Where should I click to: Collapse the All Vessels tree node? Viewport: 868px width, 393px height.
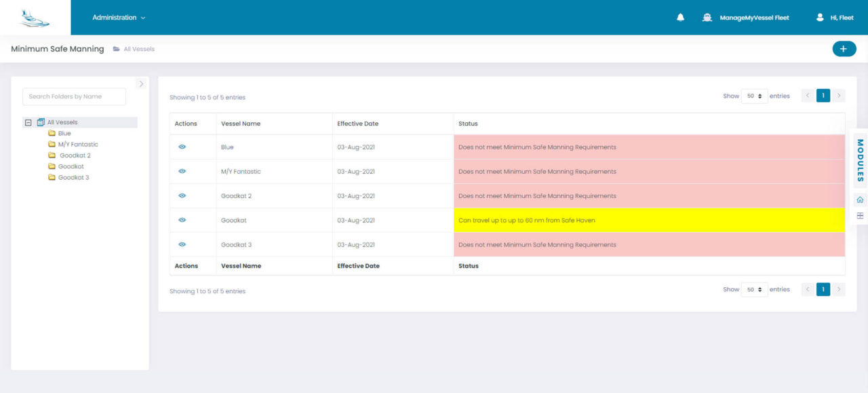point(28,123)
